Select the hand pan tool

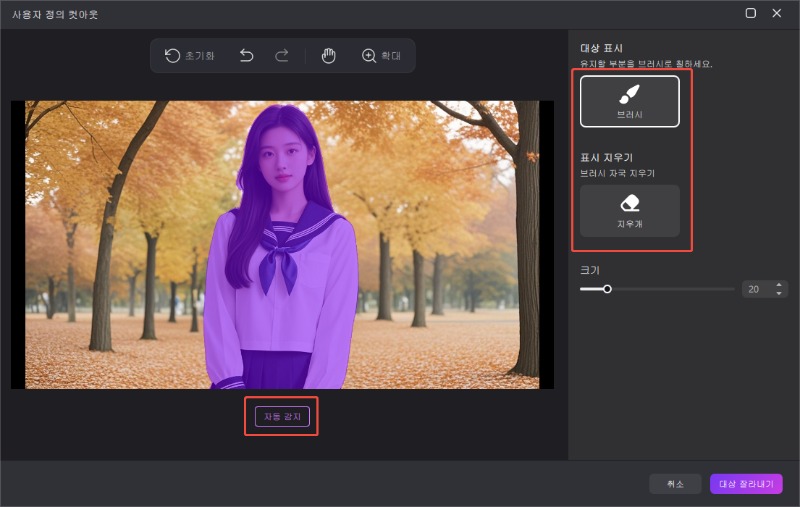(328, 56)
